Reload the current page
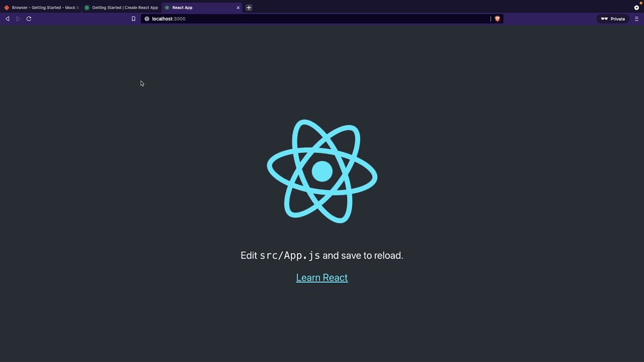Viewport: 644px width, 362px height. coord(29,19)
